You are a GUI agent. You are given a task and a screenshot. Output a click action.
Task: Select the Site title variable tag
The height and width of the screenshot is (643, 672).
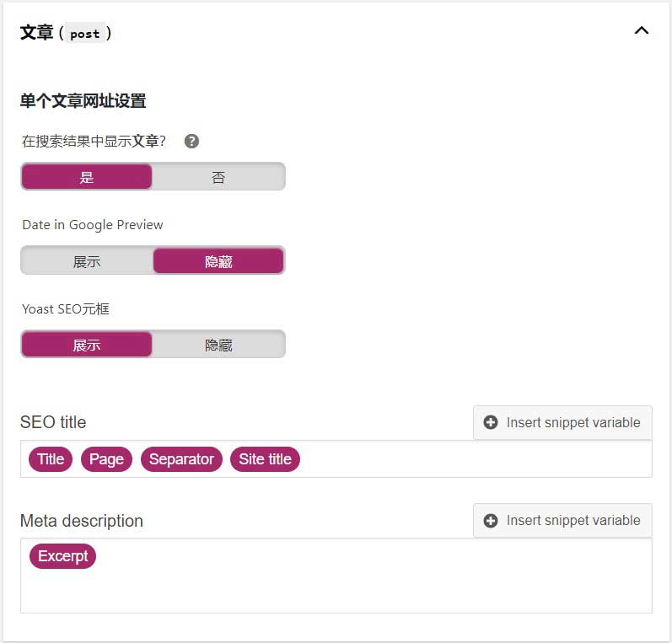click(265, 459)
